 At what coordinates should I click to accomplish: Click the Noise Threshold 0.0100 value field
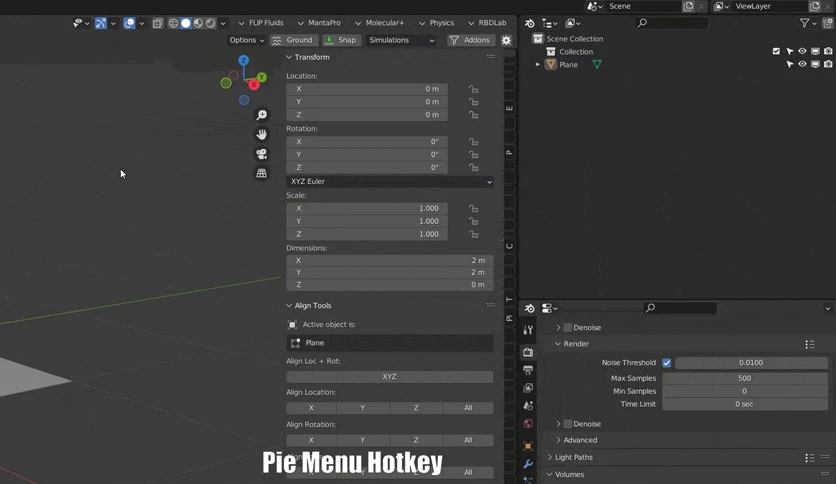click(x=751, y=362)
